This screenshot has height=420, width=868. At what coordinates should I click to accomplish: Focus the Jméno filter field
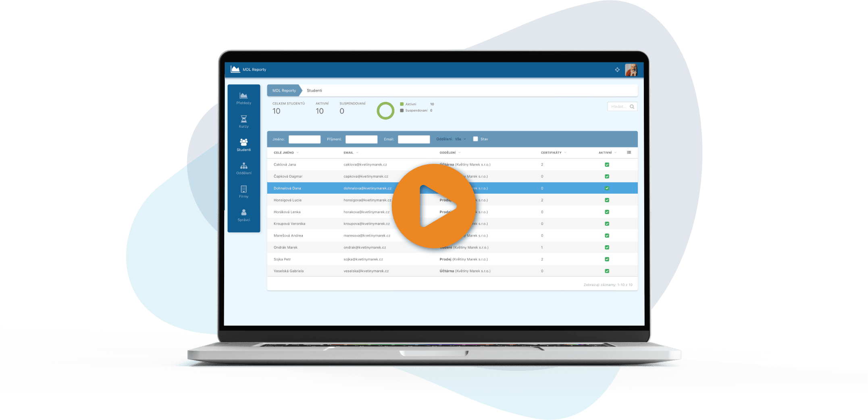pos(304,139)
